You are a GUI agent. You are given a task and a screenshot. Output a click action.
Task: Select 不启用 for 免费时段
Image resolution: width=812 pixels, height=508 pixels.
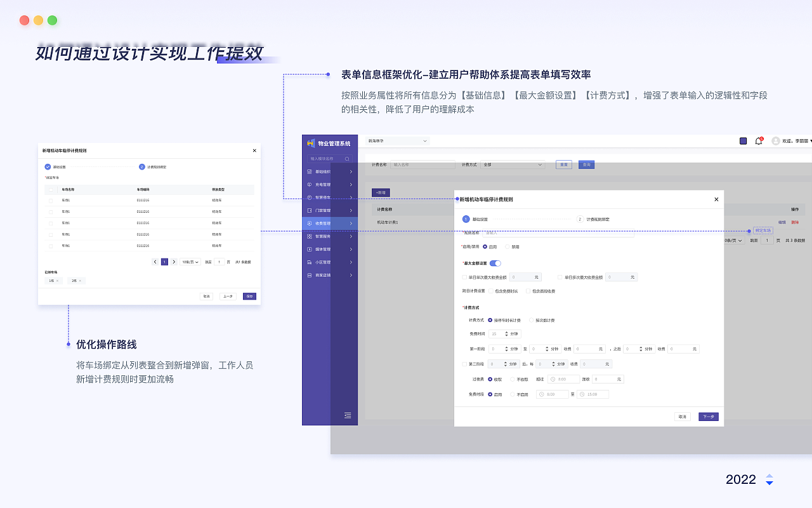[x=513, y=394]
